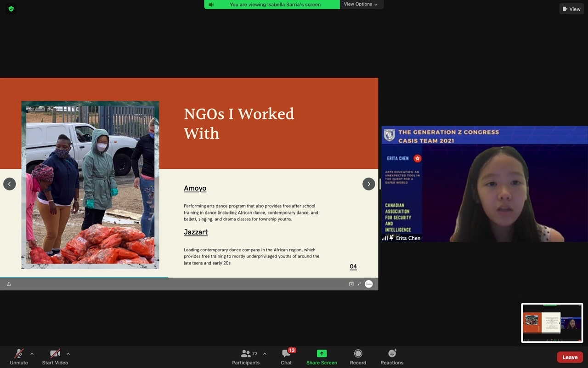
Task: Click the green encryption shield icon
Action: tap(11, 9)
